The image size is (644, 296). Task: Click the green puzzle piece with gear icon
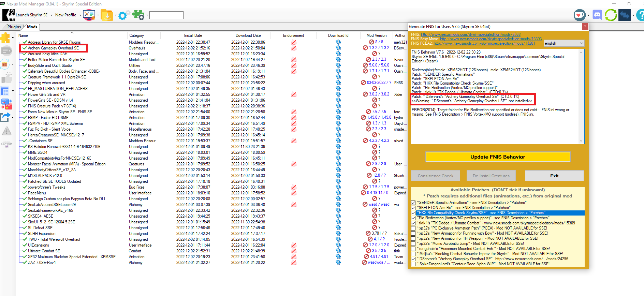(138, 15)
